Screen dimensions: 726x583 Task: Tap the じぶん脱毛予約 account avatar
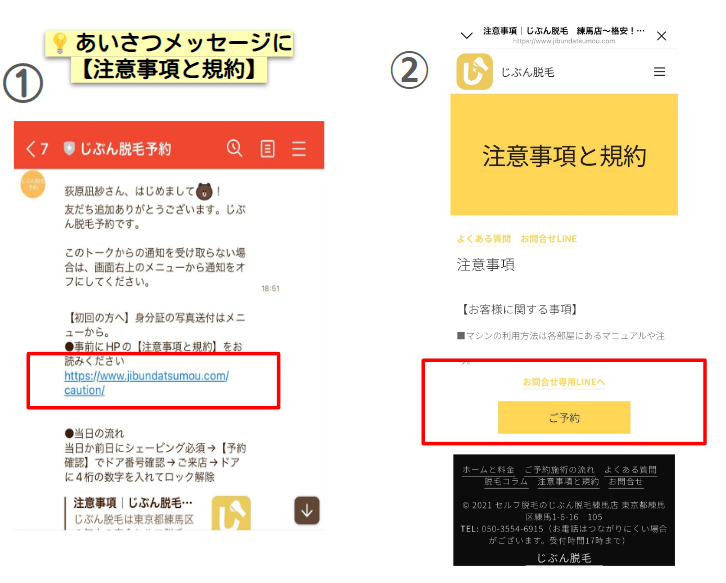[33, 184]
